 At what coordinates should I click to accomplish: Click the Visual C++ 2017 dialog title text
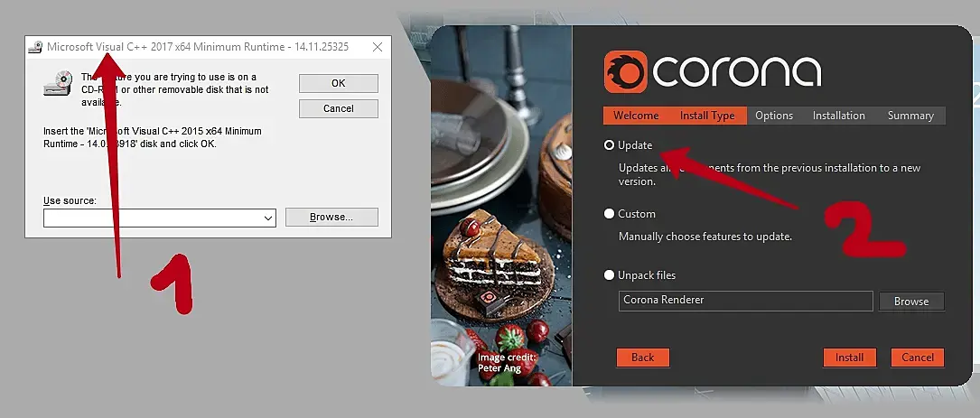point(198,47)
